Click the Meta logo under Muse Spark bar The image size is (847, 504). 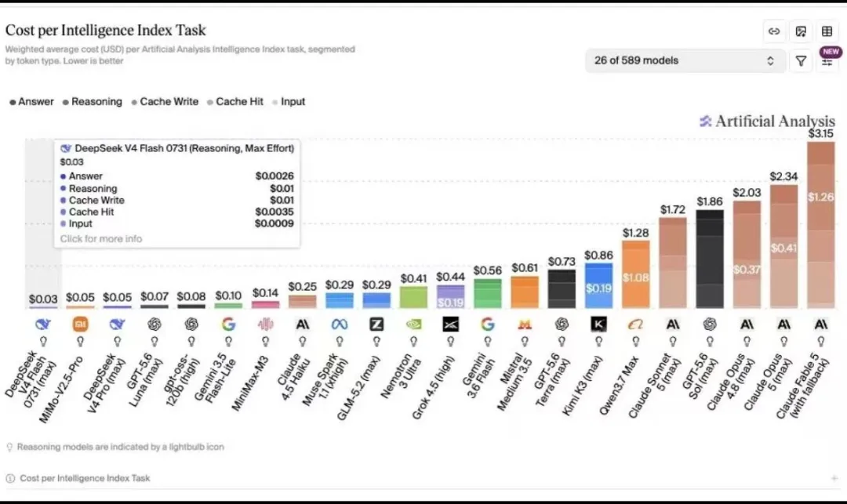[340, 325]
